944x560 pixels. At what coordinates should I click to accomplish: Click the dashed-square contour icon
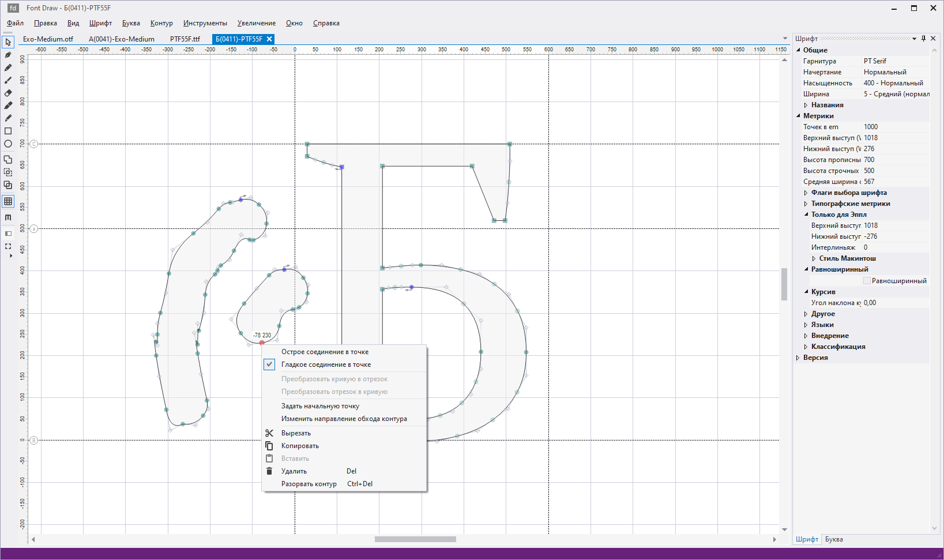coord(8,172)
